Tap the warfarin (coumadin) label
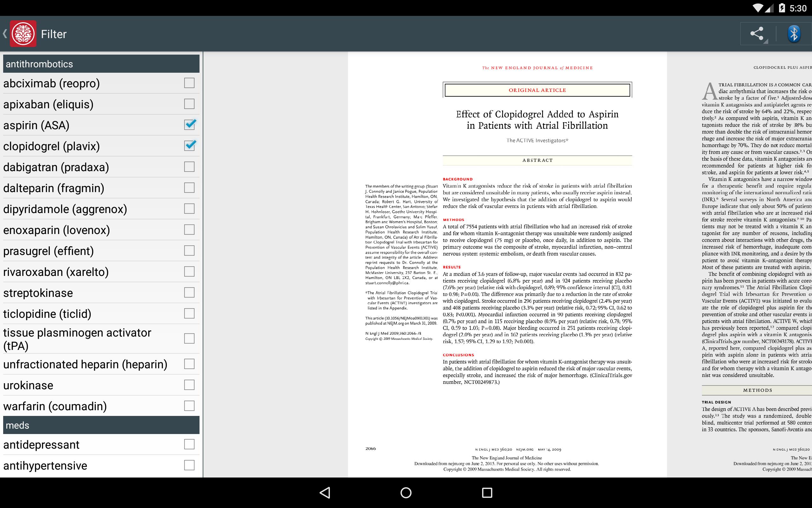812x508 pixels. click(55, 406)
